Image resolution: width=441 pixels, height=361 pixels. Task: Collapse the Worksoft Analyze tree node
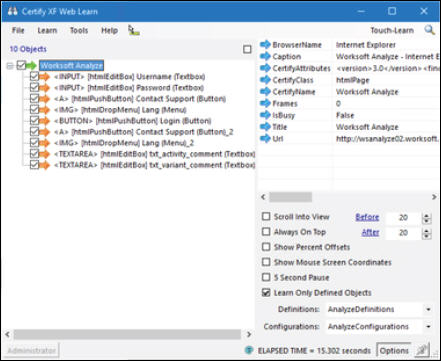pos(10,66)
